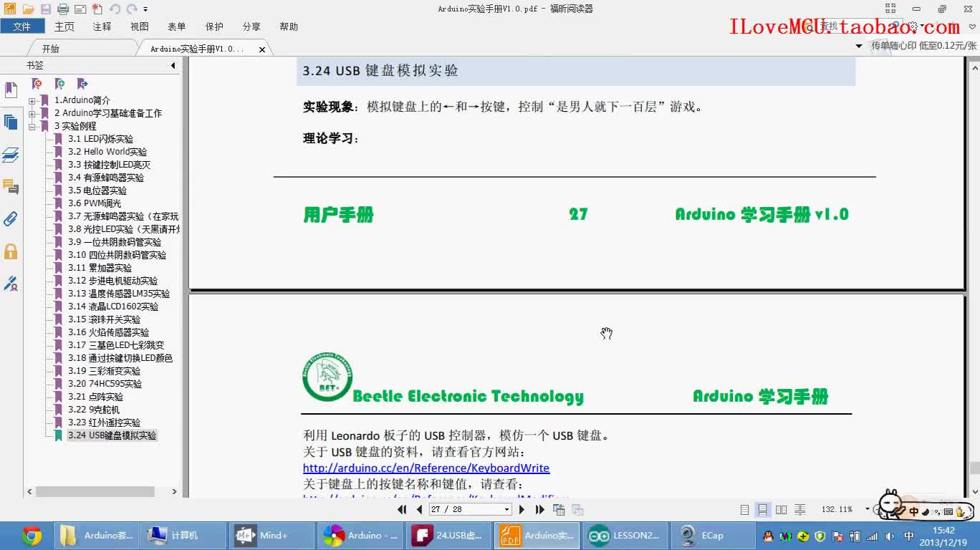Select bookmark 3.12 步进电机驱动实验

click(112, 281)
